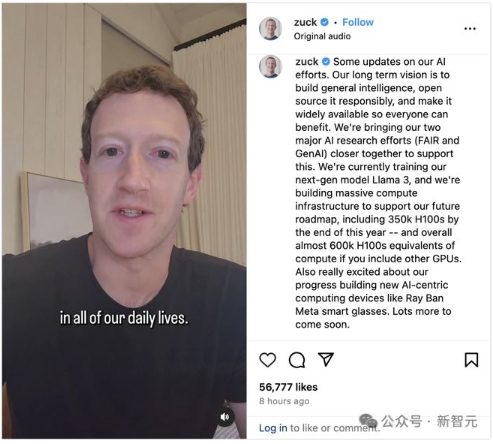493x444 pixels.
Task: Like the post with the heart icon
Action: coord(267,360)
